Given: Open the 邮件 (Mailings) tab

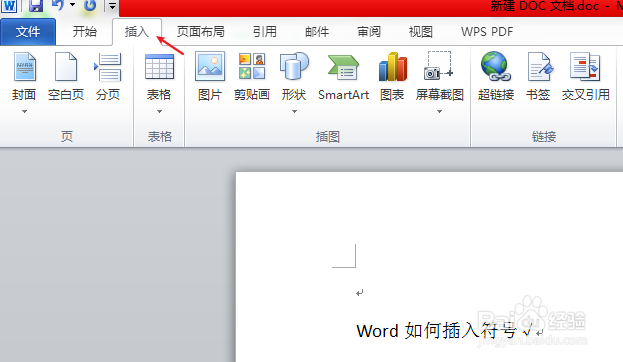Looking at the screenshot, I should click(x=317, y=31).
